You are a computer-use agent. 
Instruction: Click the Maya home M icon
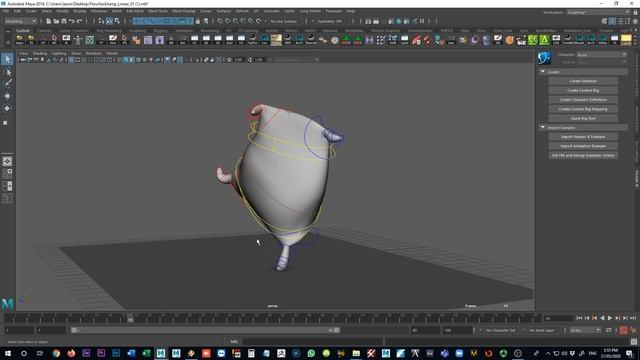coord(7,303)
